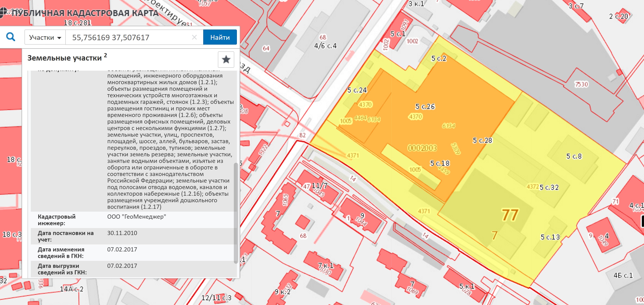
Task: Click the blue magnifier search icon
Action: [x=10, y=37]
